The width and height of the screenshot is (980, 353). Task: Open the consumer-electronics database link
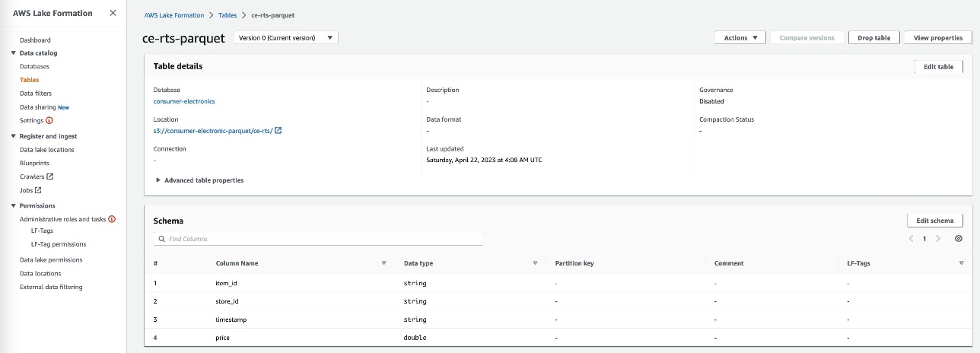click(x=184, y=101)
